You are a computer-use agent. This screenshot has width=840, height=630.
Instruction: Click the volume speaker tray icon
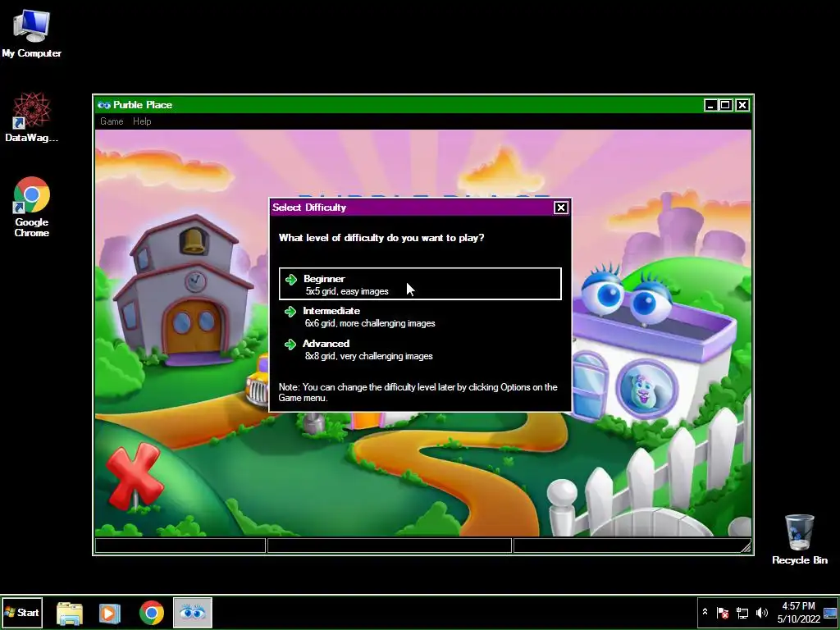click(761, 612)
